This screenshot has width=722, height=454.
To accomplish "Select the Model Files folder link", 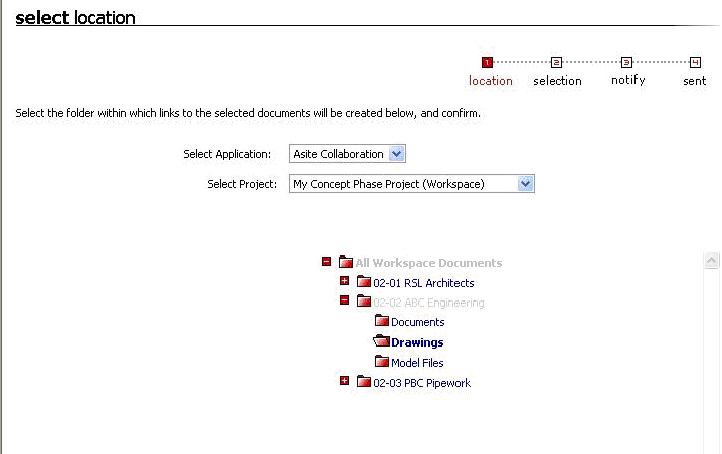I will (417, 363).
